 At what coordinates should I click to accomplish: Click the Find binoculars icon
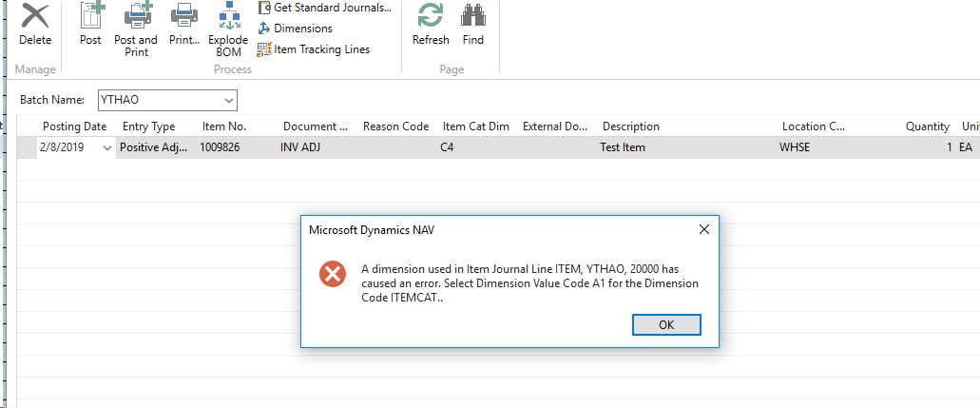tap(473, 15)
